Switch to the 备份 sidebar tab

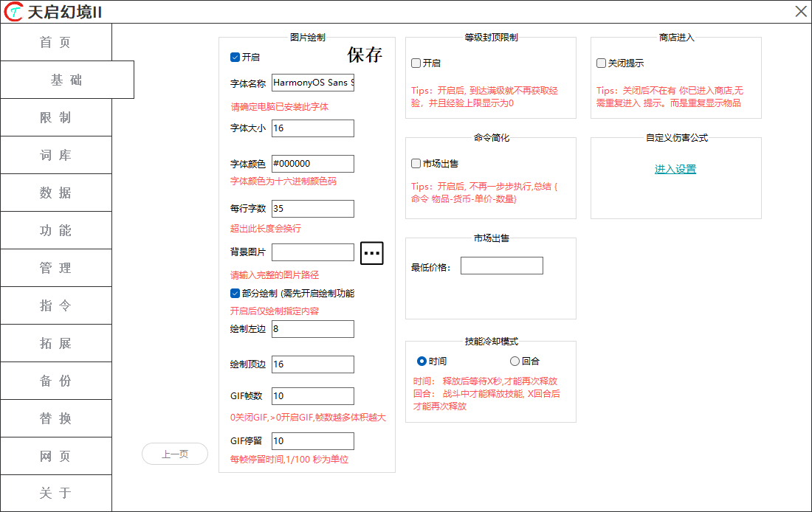pyautogui.click(x=56, y=381)
